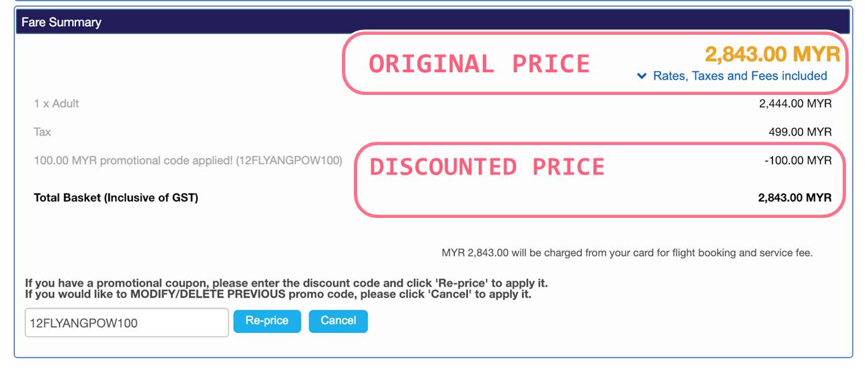This screenshot has width=868, height=369.
Task: Select the -100.00 MYR discount amount
Action: pyautogui.click(x=798, y=161)
